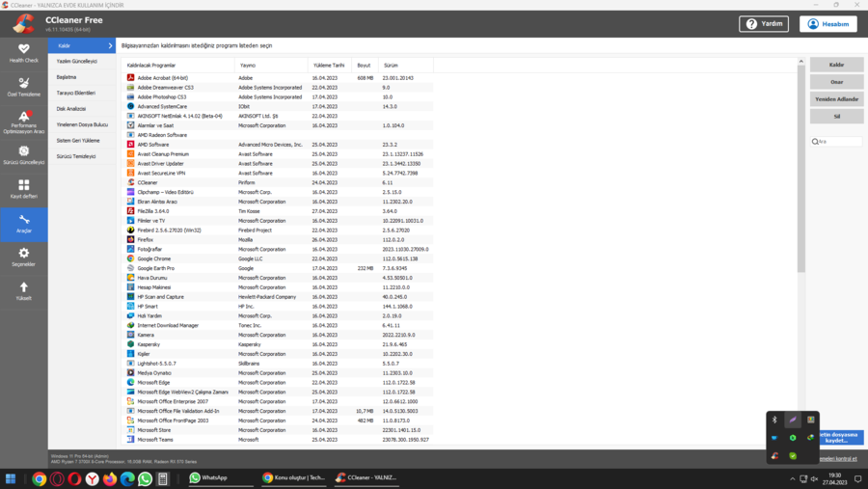The width and height of the screenshot is (868, 489).
Task: Select Google Earth Pro row
Action: coord(278,268)
